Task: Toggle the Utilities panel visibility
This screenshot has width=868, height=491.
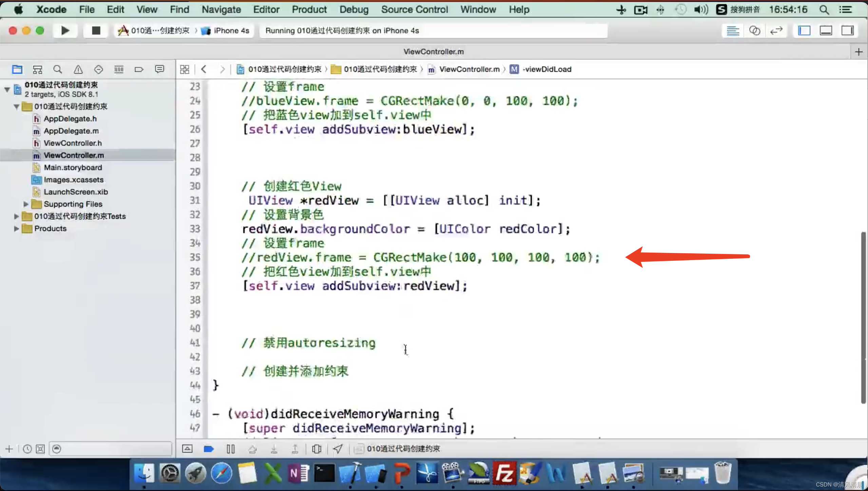Action: 847,31
